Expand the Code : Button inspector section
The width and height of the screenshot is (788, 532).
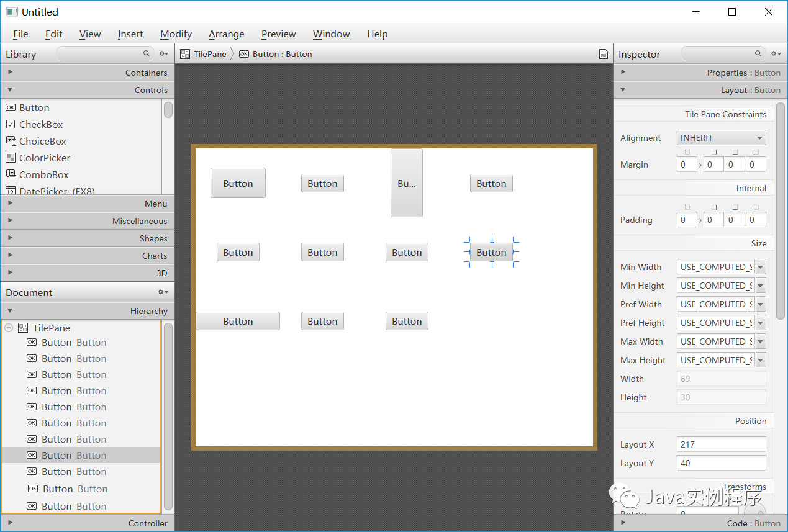pyautogui.click(x=700, y=523)
